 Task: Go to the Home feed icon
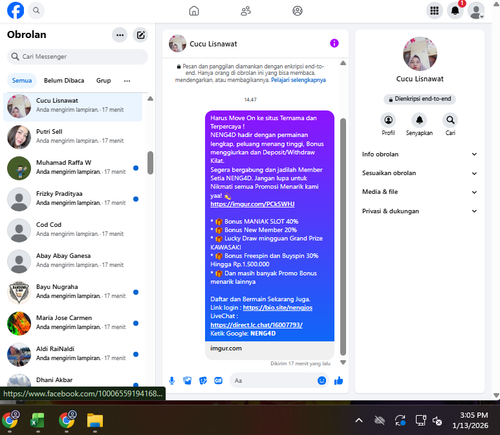pos(194,11)
